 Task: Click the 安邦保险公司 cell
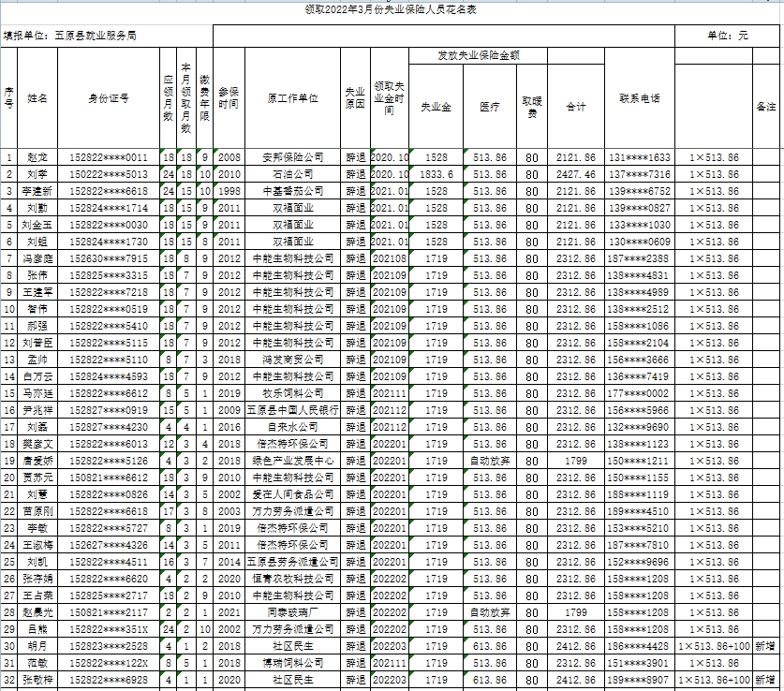tap(292, 157)
